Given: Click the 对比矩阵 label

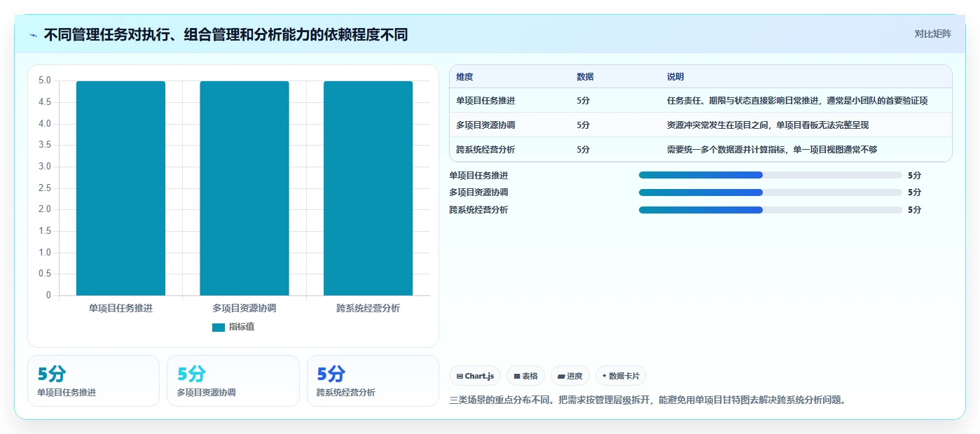Looking at the screenshot, I should coord(932,34).
